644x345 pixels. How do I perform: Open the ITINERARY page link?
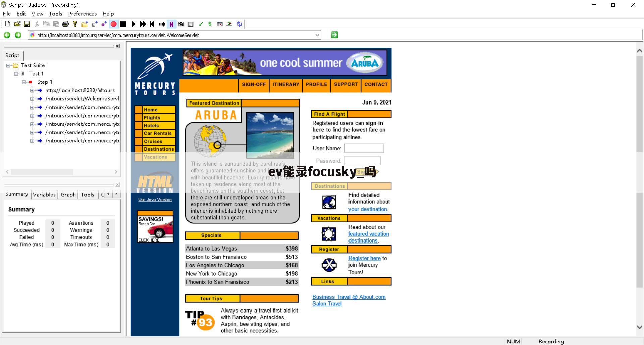[x=286, y=84]
